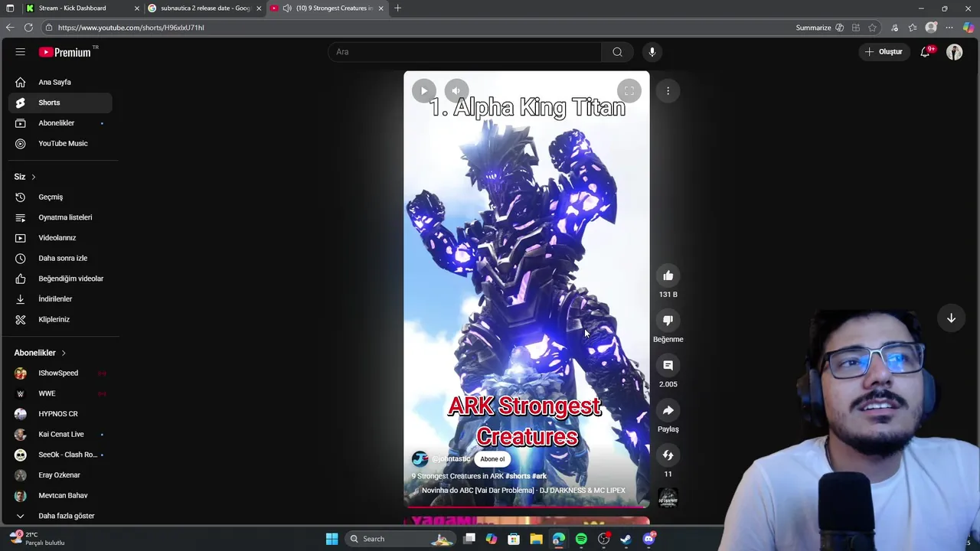
Task: Select Shorts in the sidebar
Action: click(60, 103)
